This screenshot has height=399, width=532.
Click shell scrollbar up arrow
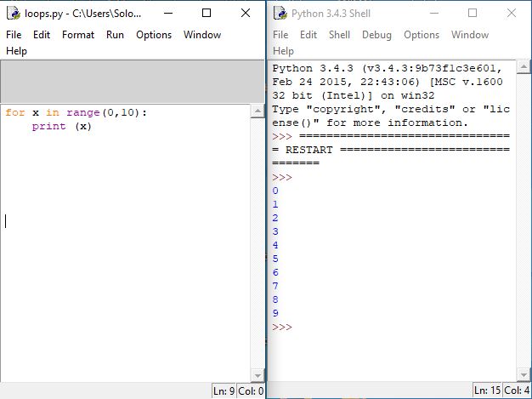point(524,67)
